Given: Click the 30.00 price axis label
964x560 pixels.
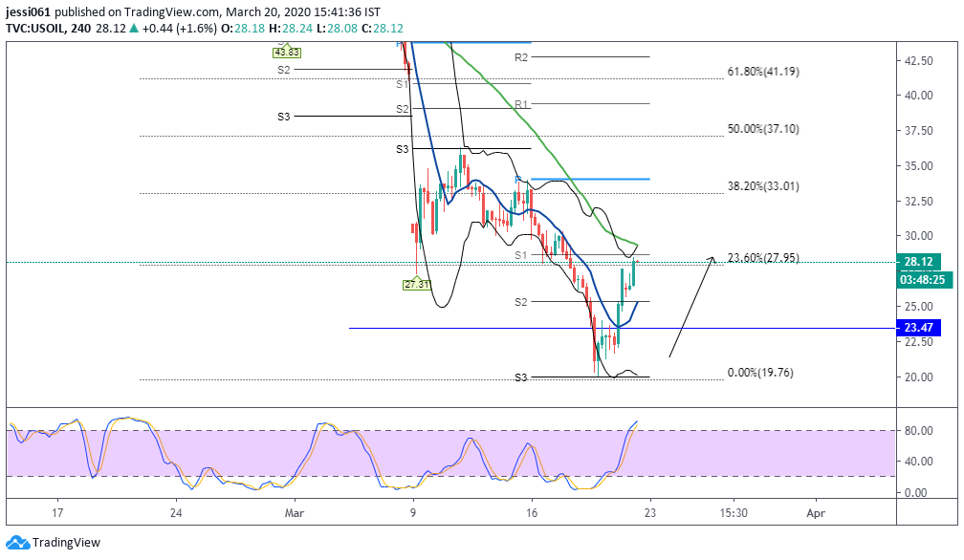Looking at the screenshot, I should tap(918, 236).
